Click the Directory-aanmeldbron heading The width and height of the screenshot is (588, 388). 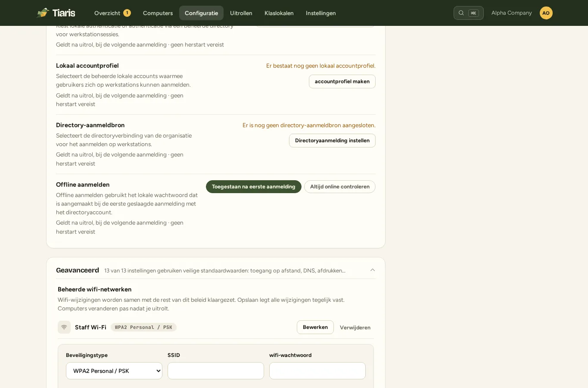90,125
